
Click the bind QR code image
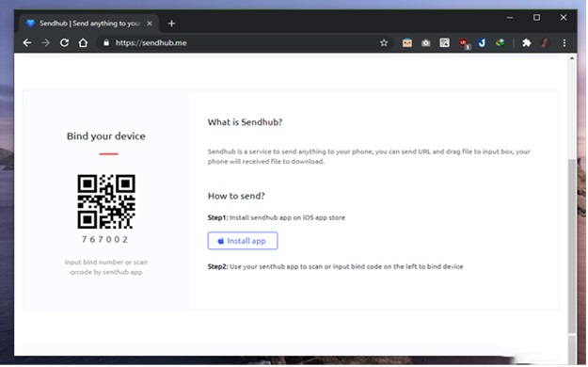[106, 201]
